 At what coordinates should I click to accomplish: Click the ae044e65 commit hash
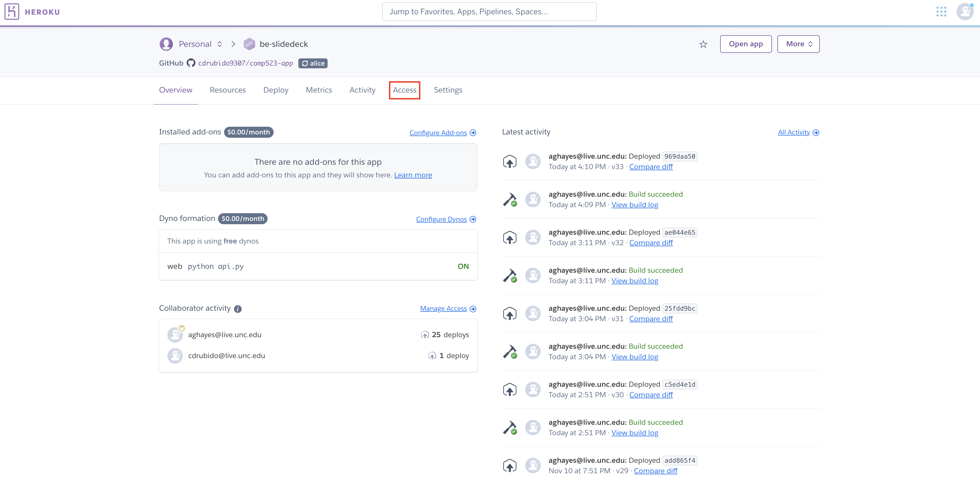point(679,233)
